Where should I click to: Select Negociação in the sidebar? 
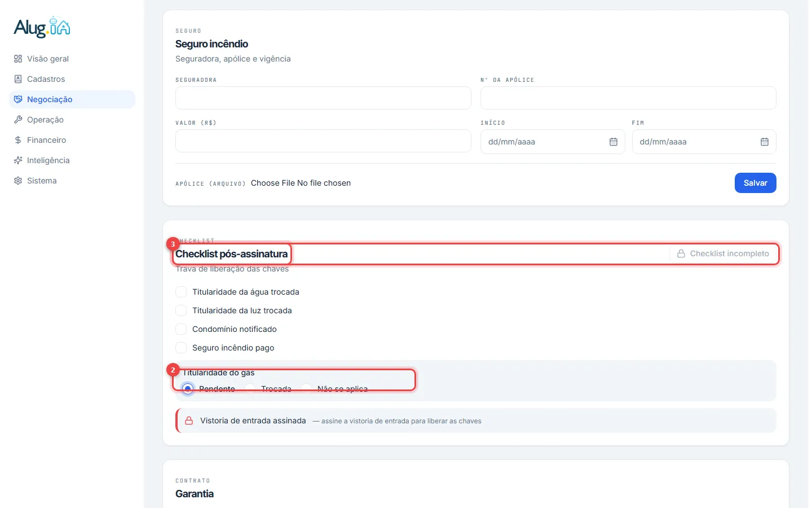(x=72, y=99)
